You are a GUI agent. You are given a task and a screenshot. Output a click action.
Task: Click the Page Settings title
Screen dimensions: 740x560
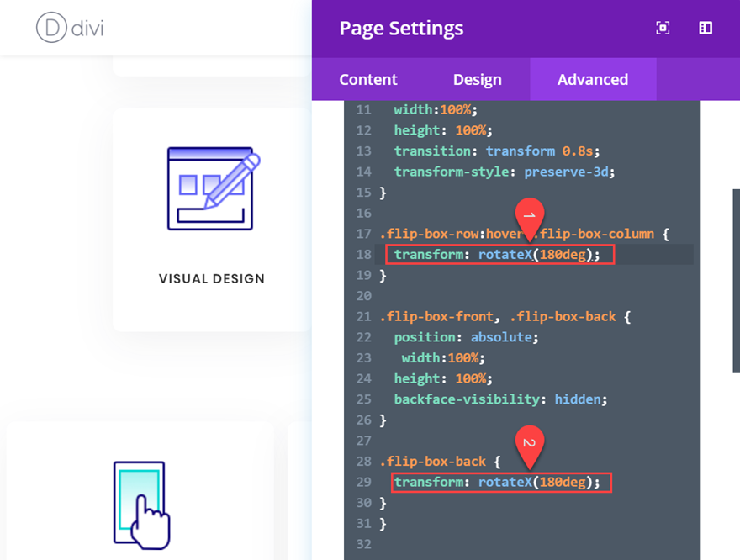coord(401,29)
